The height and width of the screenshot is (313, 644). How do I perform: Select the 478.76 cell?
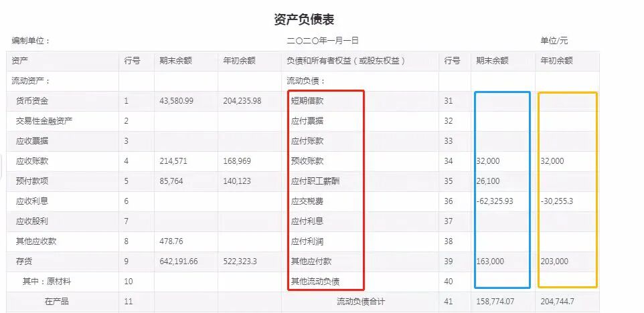(171, 241)
